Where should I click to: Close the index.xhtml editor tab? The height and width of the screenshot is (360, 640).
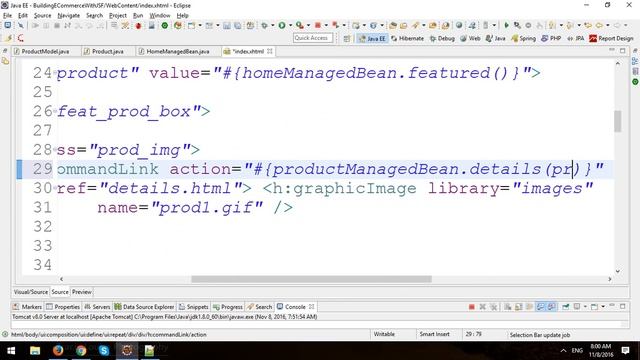[270, 51]
